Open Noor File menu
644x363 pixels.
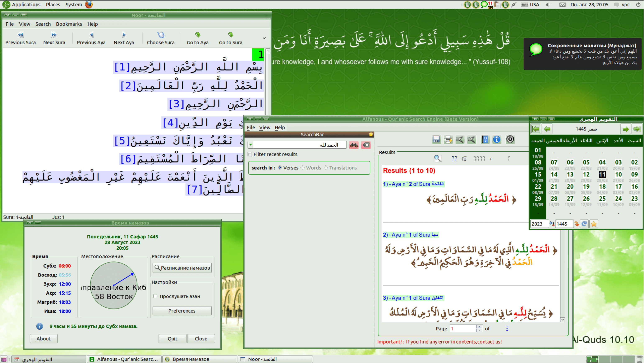click(9, 24)
